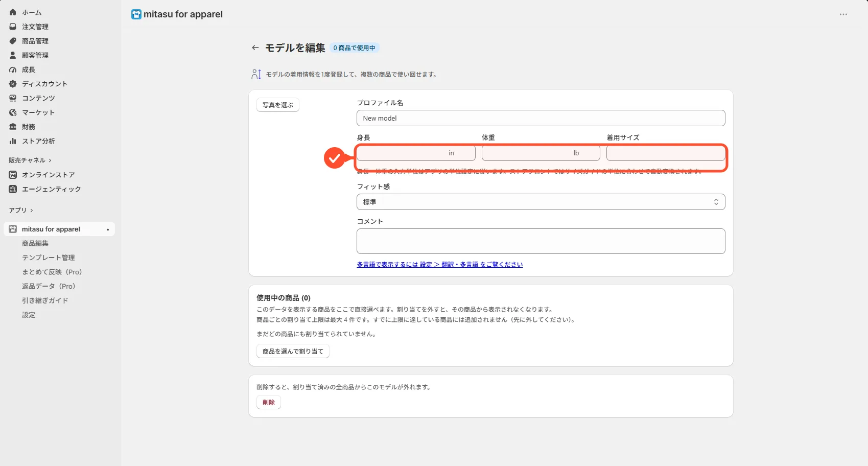Open 商品編集 in app submenu
The height and width of the screenshot is (466, 868).
click(x=35, y=244)
